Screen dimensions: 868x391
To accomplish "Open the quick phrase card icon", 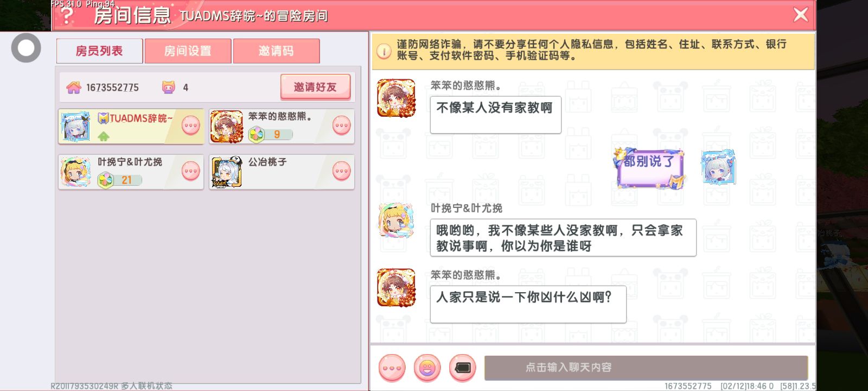I will click(x=462, y=368).
